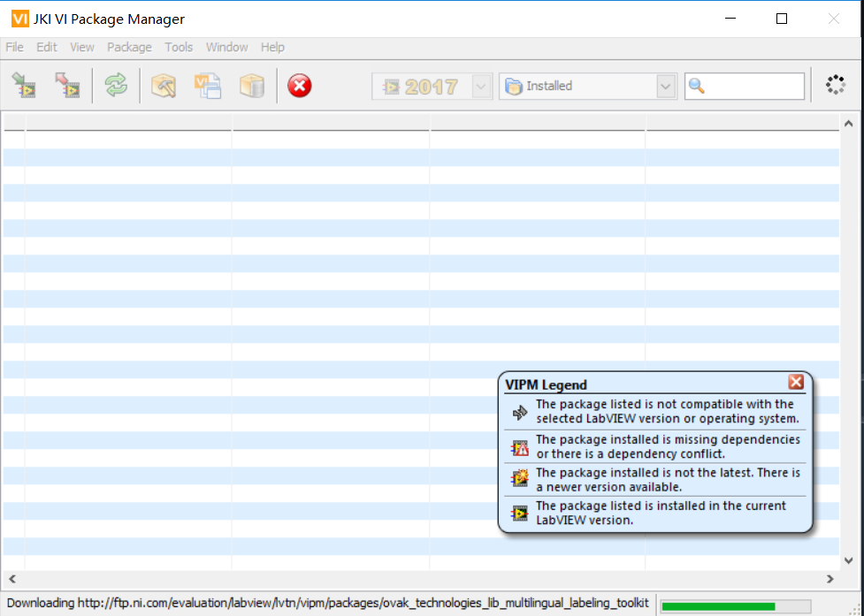
Task: Click the VI logo in the title bar
Action: coord(19,19)
